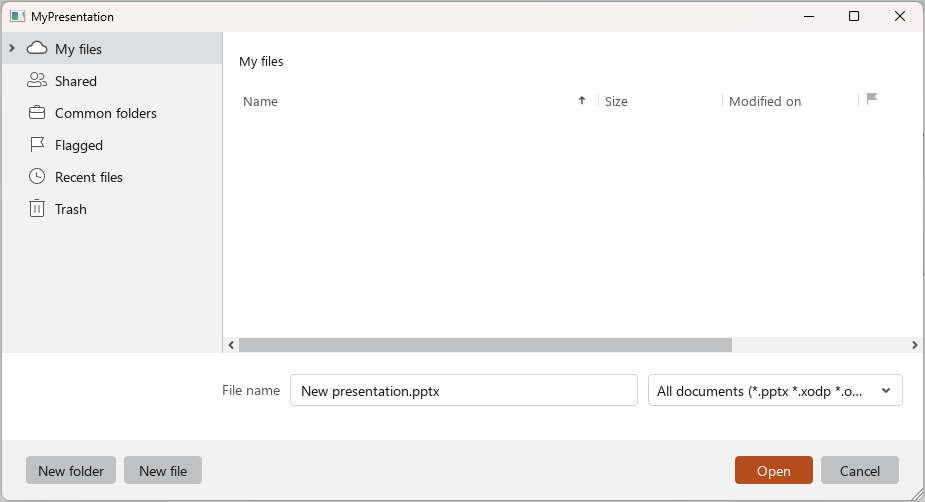Sort by Size column header
925x502 pixels.
coord(616,101)
